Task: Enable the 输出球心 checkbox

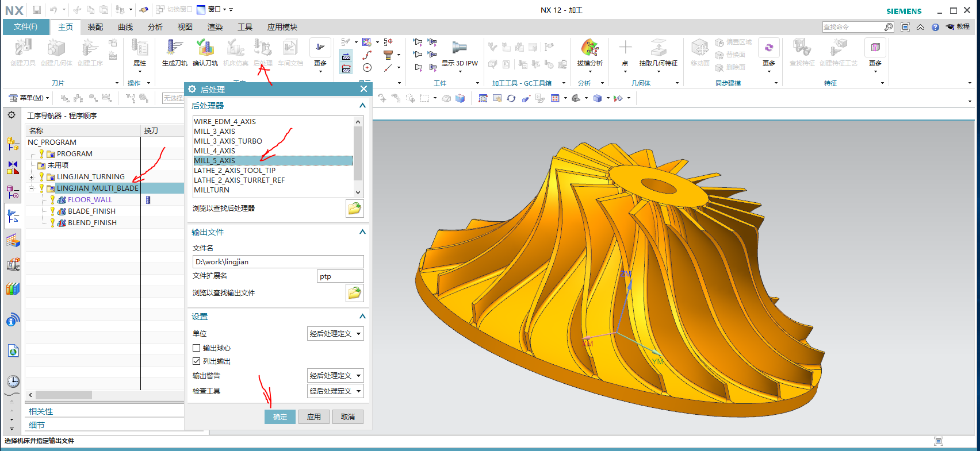Action: click(x=197, y=348)
